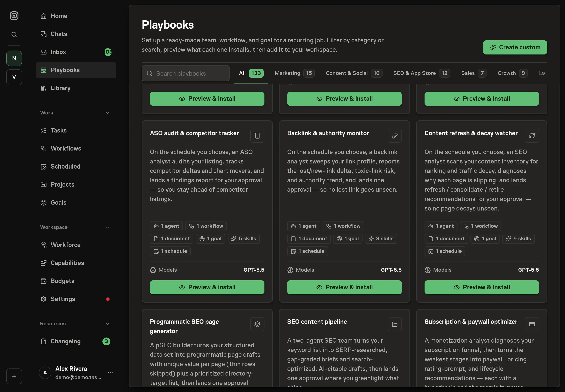
Task: Open the Library
Action: [76, 88]
